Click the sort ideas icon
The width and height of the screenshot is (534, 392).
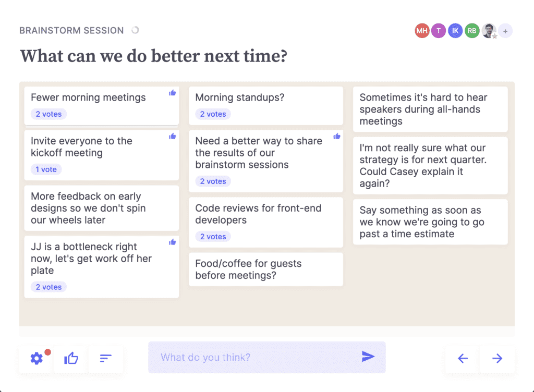(105, 358)
